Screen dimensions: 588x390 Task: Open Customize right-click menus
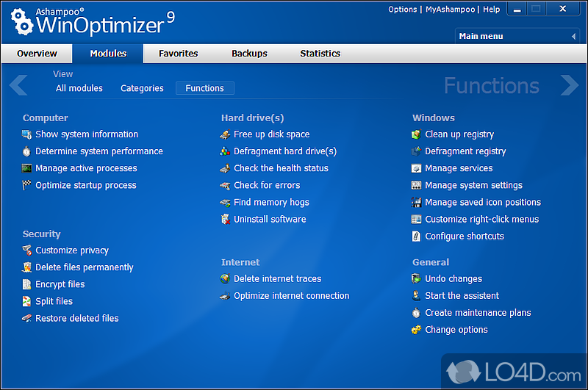point(482,219)
